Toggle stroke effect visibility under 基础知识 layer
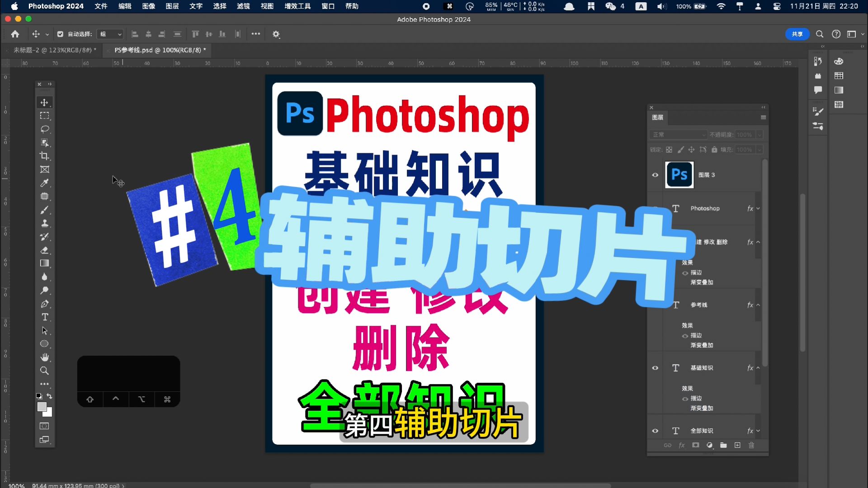Screen dimensions: 868x488 [x=685, y=399]
